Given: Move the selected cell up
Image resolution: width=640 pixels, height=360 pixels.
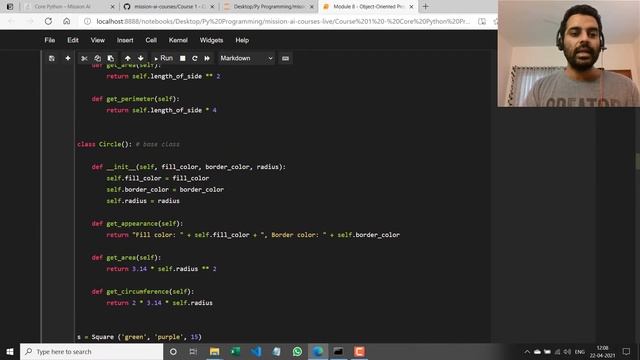Looking at the screenshot, I should tap(128, 58).
